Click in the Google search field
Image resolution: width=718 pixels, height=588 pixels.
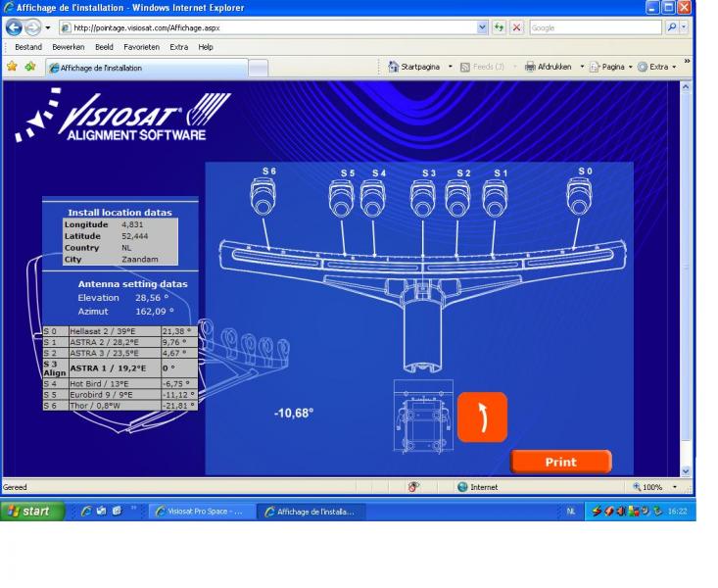598,27
